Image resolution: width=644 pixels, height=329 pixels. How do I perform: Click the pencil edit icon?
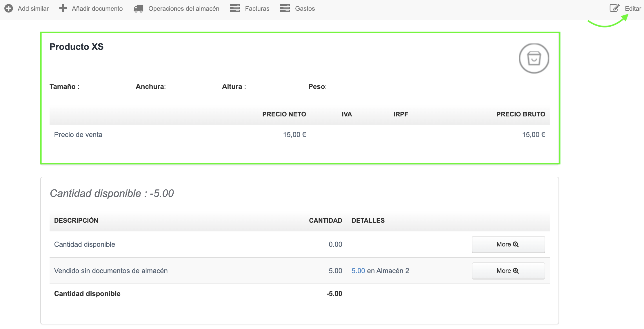[614, 8]
